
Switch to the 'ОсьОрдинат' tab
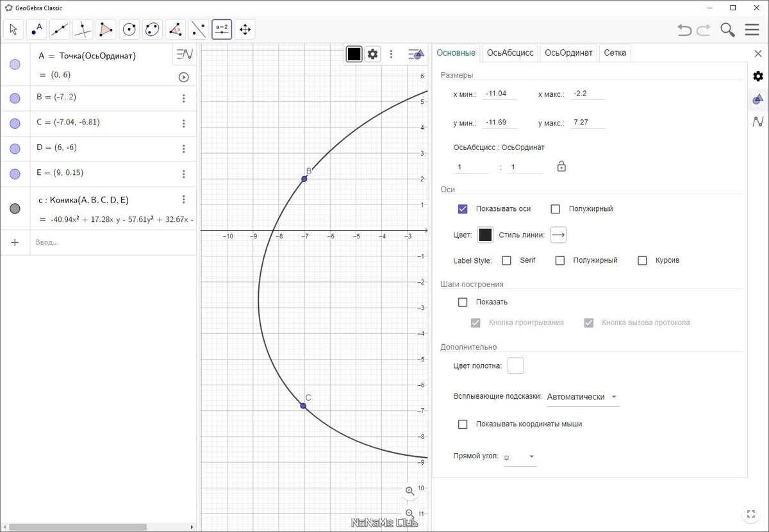569,53
